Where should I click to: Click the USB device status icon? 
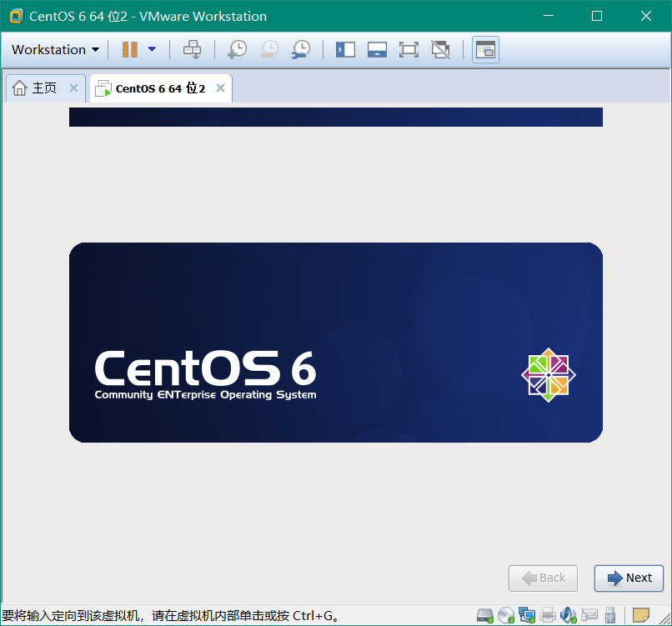[x=610, y=616]
